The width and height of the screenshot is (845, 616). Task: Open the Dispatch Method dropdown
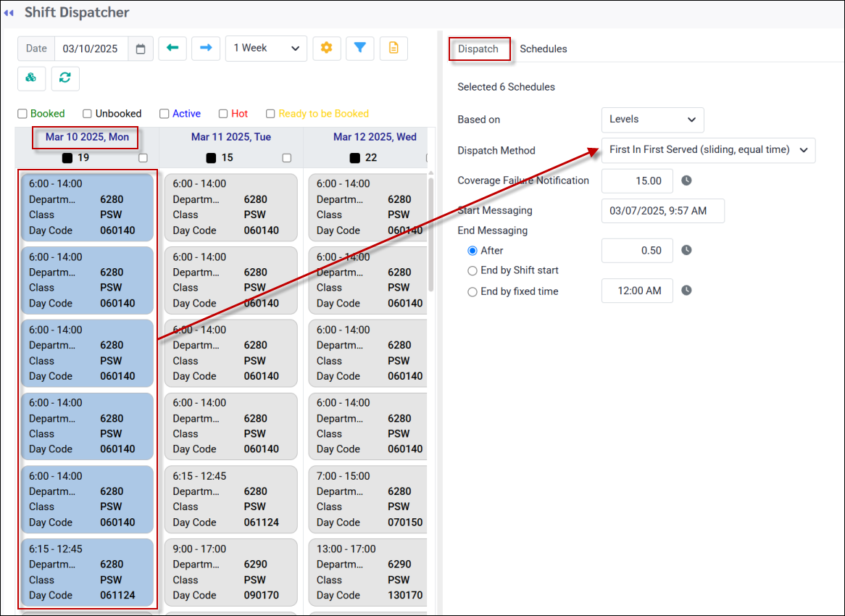click(708, 150)
